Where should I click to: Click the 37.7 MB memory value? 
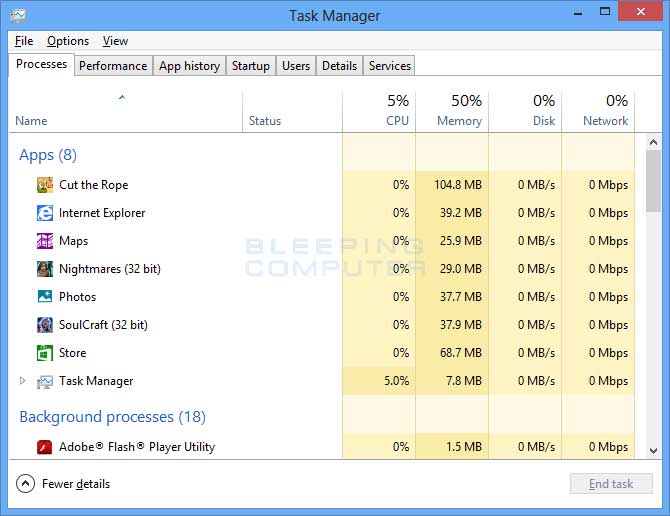tap(461, 297)
